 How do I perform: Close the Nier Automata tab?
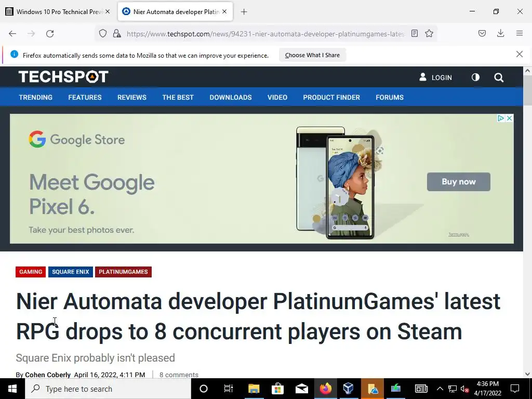click(x=224, y=11)
